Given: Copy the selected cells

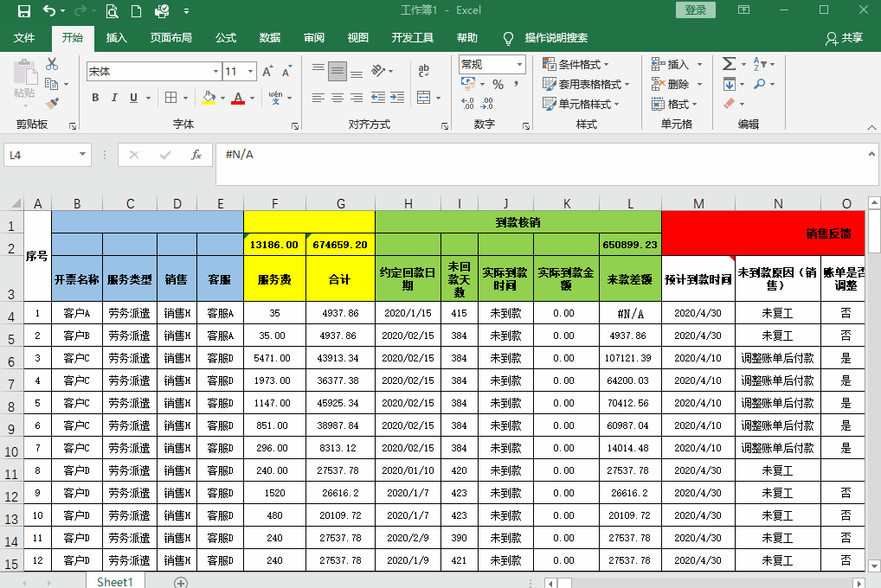Looking at the screenshot, I should (x=52, y=84).
